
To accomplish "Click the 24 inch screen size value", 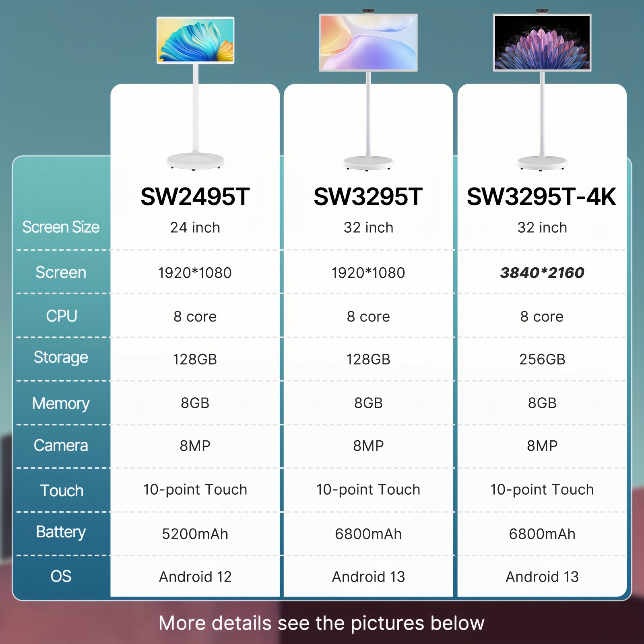I will (195, 227).
